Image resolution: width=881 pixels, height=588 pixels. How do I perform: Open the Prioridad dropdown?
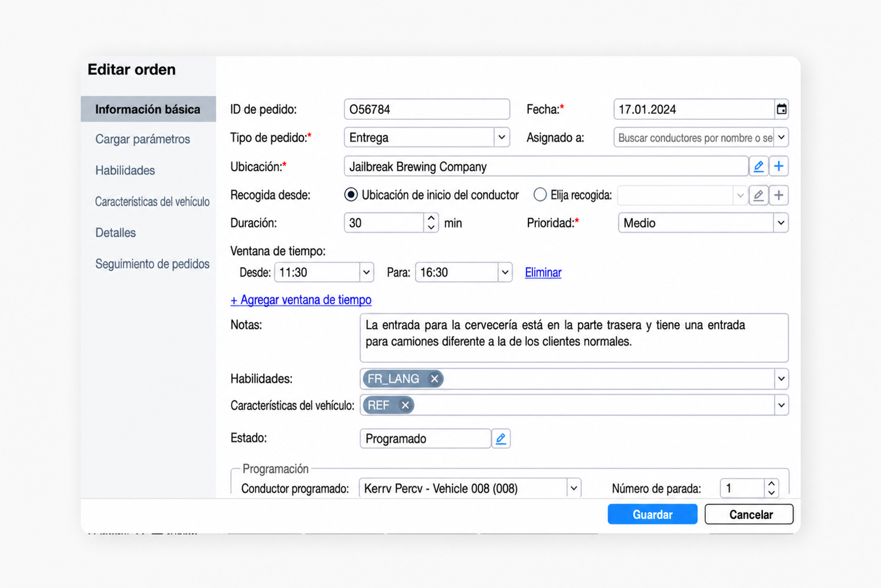tap(781, 223)
